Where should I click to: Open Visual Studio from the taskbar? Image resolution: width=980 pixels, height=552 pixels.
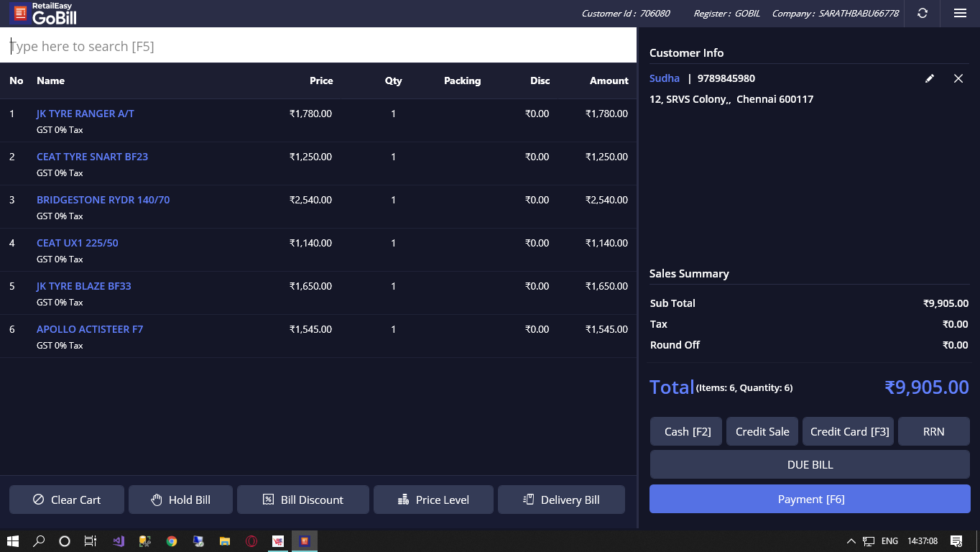[x=119, y=541]
